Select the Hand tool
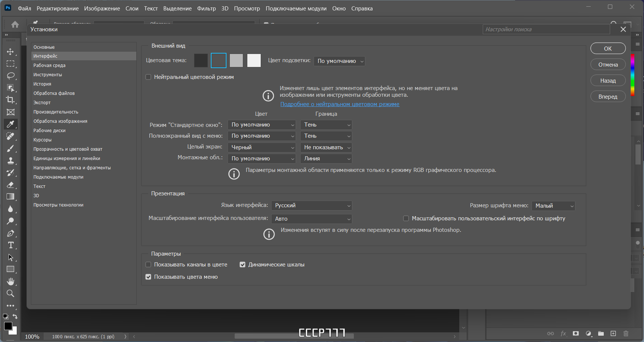The image size is (644, 342). (x=10, y=281)
